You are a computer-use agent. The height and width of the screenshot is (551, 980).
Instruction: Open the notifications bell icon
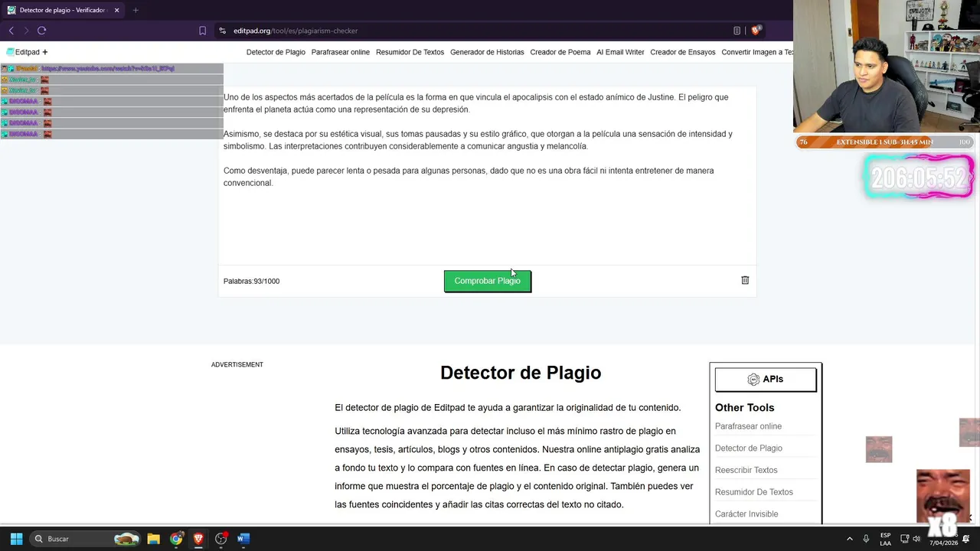(x=966, y=539)
